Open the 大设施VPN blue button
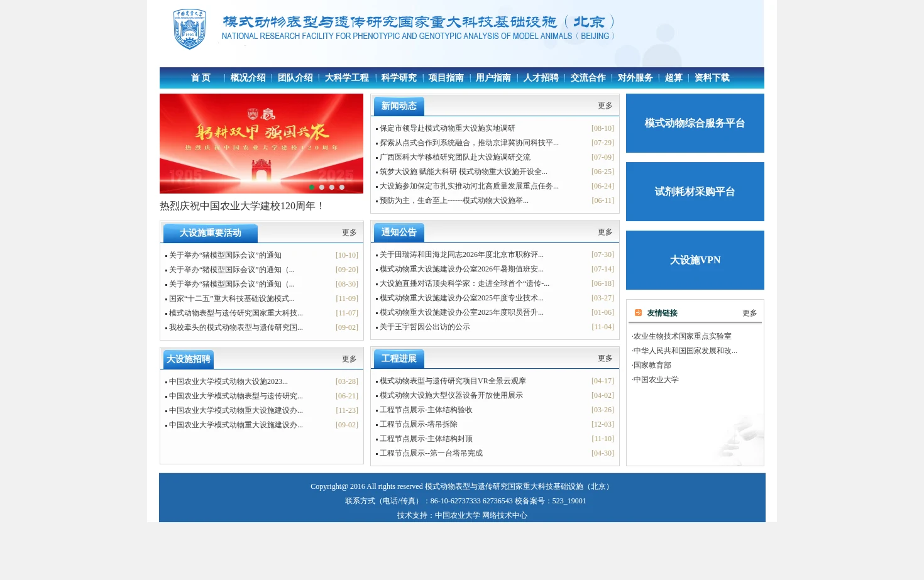This screenshot has width=924, height=580. (x=695, y=260)
